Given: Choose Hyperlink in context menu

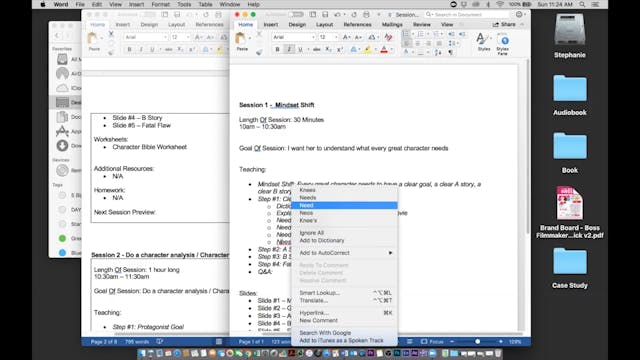Looking at the screenshot, I should point(344,313).
